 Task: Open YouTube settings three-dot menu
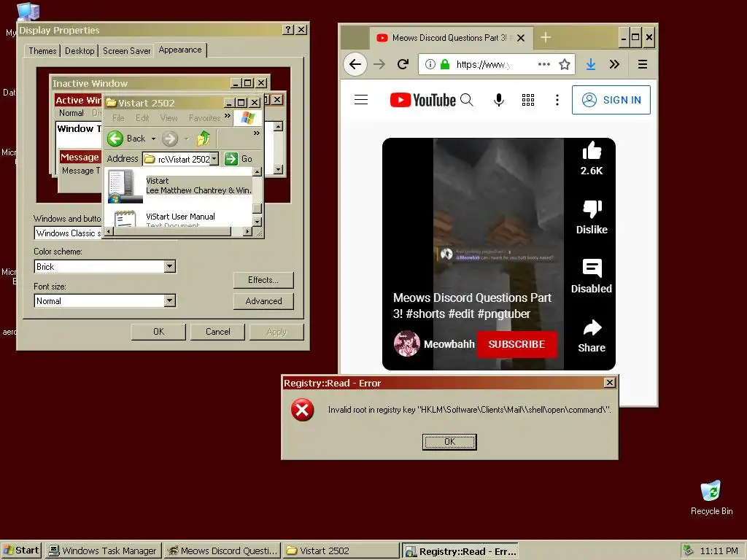tap(557, 99)
